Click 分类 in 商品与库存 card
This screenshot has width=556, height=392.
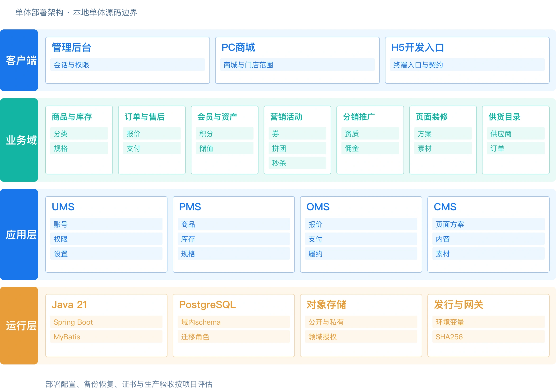(x=79, y=134)
